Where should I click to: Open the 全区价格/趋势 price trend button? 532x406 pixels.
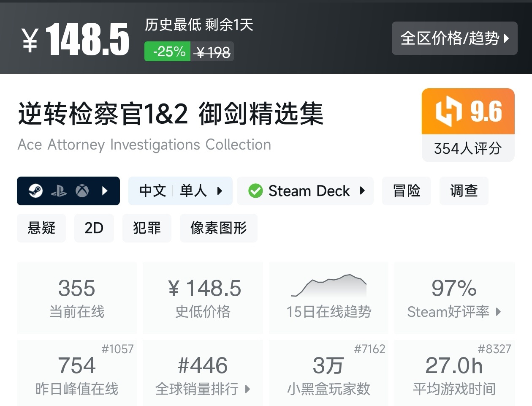click(454, 38)
